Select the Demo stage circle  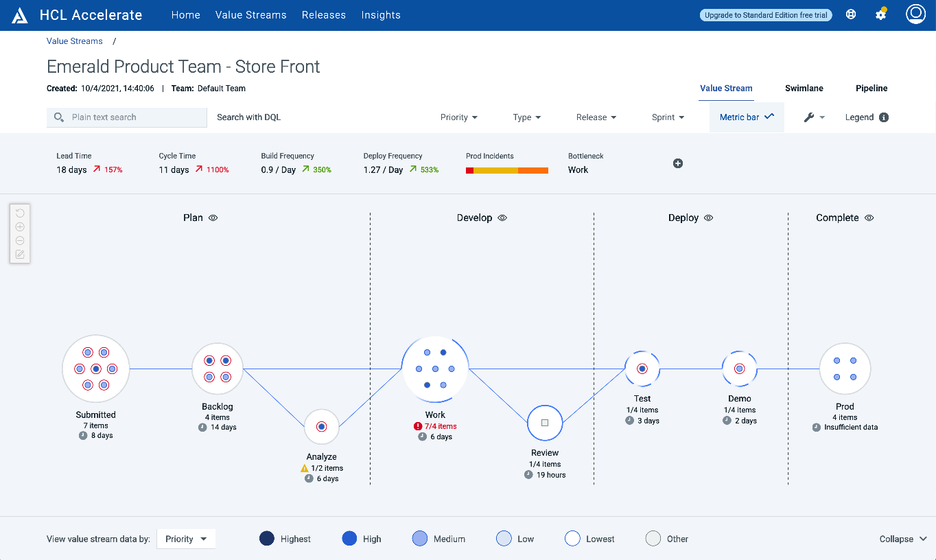[740, 369]
